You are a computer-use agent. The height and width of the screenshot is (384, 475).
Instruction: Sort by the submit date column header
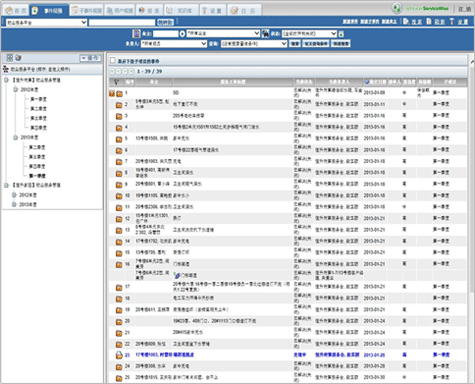tap(375, 82)
